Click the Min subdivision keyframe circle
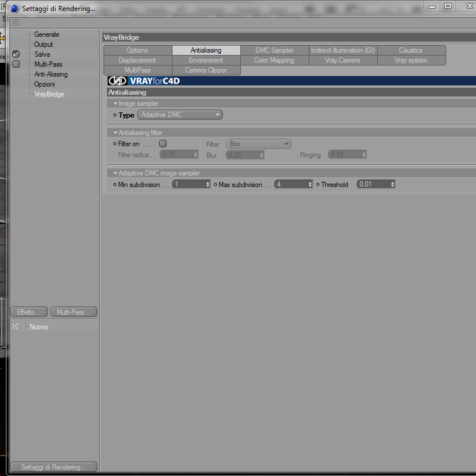Screen dimensions: 476x476 tap(115, 185)
